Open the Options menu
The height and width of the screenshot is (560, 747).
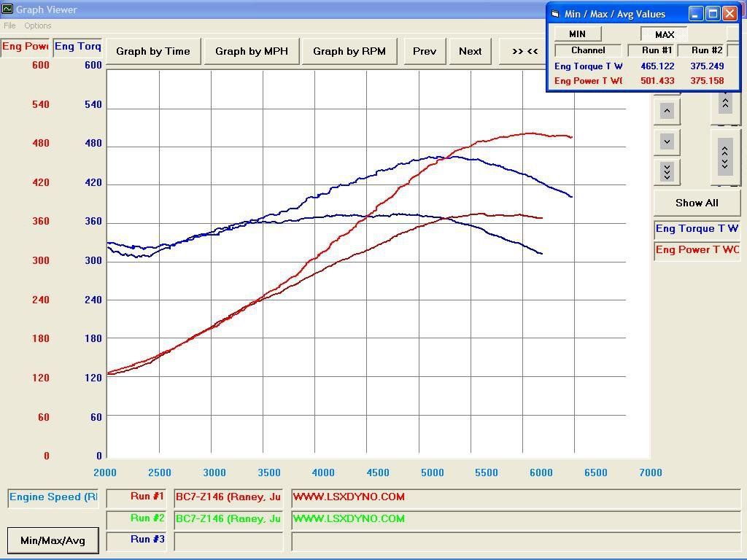pos(38,26)
